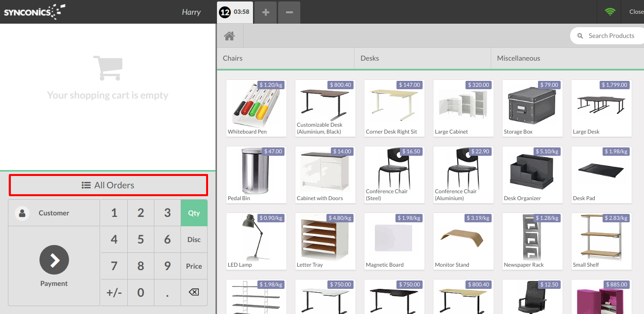This screenshot has width=644, height=314.
Task: Open the Desks category
Action: click(423, 58)
